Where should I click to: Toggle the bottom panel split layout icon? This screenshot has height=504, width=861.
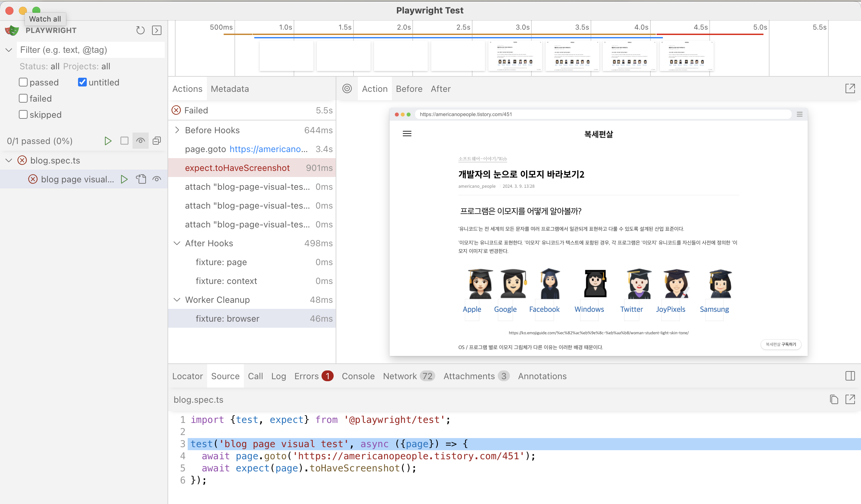[850, 376]
